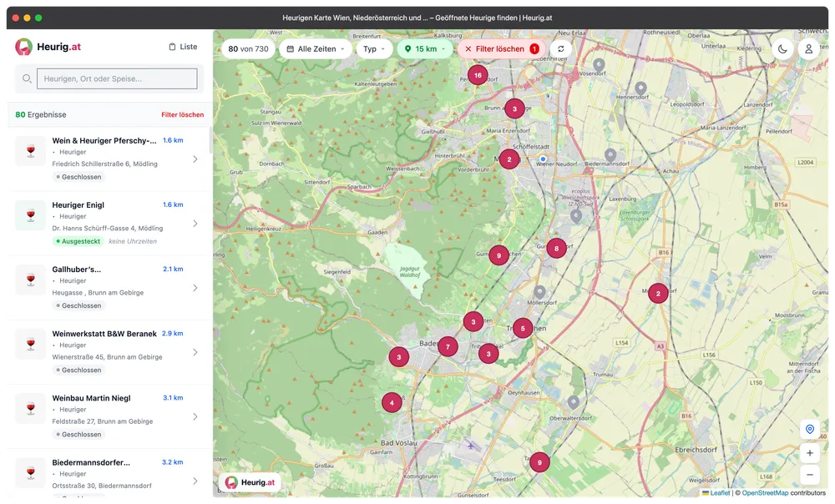Click the gray pin near Biedermannsdorf
Viewport: 835px width, 504px height.
click(x=611, y=155)
